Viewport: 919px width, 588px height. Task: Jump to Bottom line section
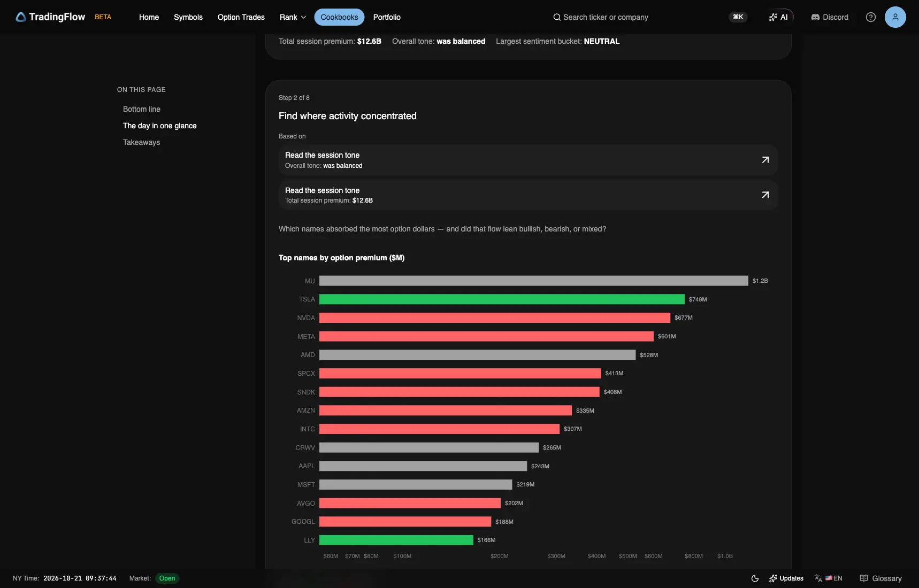coord(142,109)
